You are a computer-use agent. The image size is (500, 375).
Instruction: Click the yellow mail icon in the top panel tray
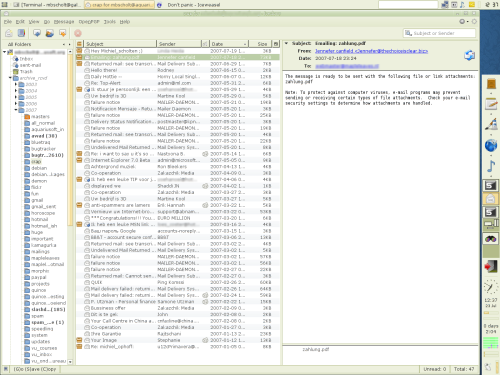click(x=472, y=5)
